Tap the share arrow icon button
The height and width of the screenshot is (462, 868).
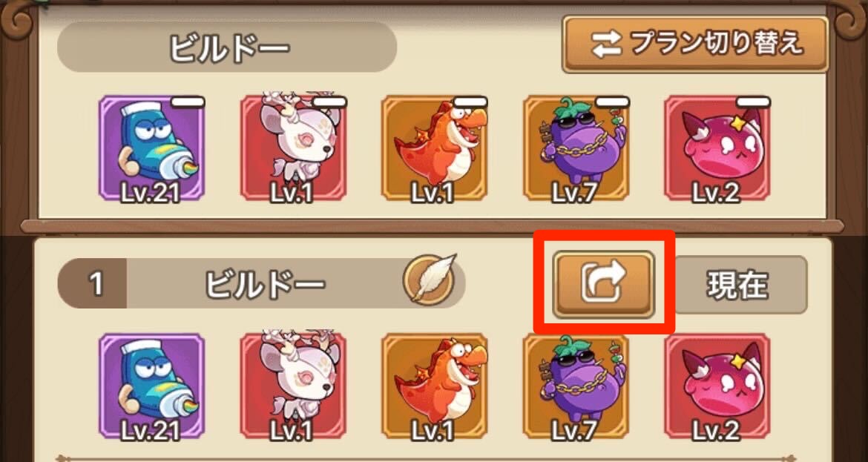(x=603, y=284)
